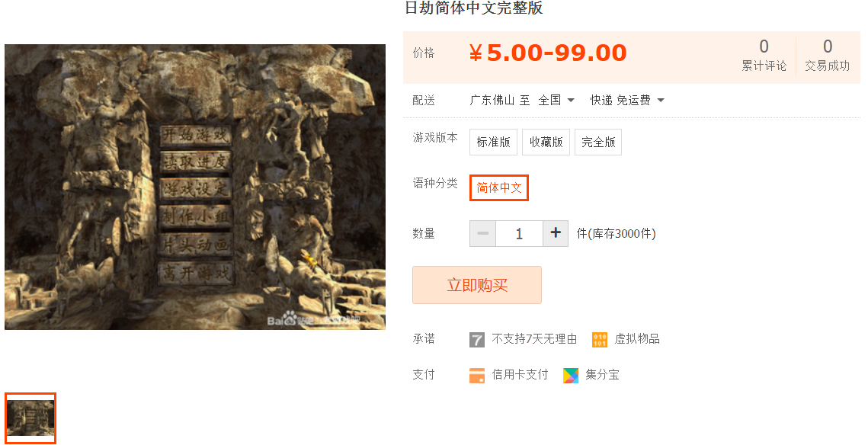Viewport: 868px width, 445px height.
Task: Select the 标准版 game version
Action: tap(493, 142)
